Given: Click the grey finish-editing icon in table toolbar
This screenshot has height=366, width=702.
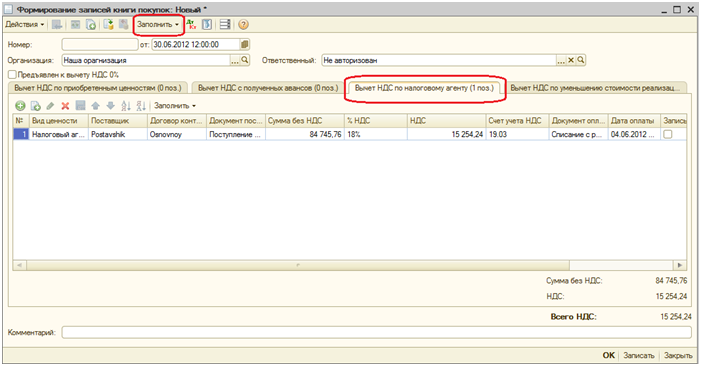Looking at the screenshot, I should pyautogui.click(x=81, y=106).
